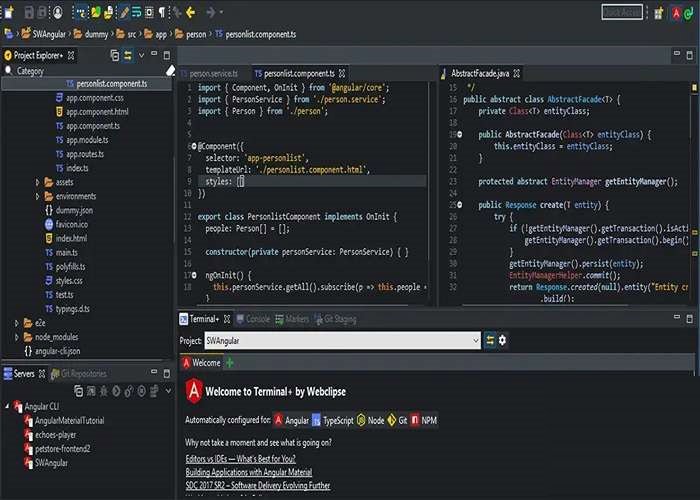Viewport: 700px width, 500px height.
Task: Focus the Quick Access search field
Action: coord(622,12)
